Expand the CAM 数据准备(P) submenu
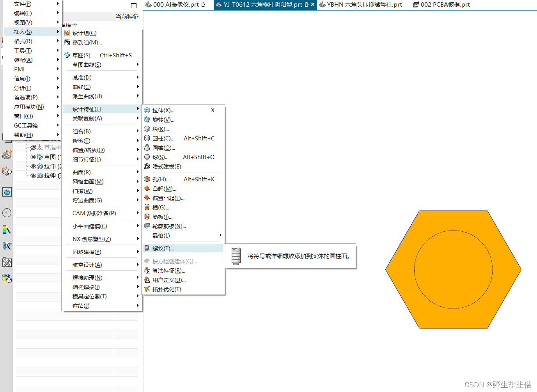This screenshot has height=392, width=537. pyautogui.click(x=102, y=213)
